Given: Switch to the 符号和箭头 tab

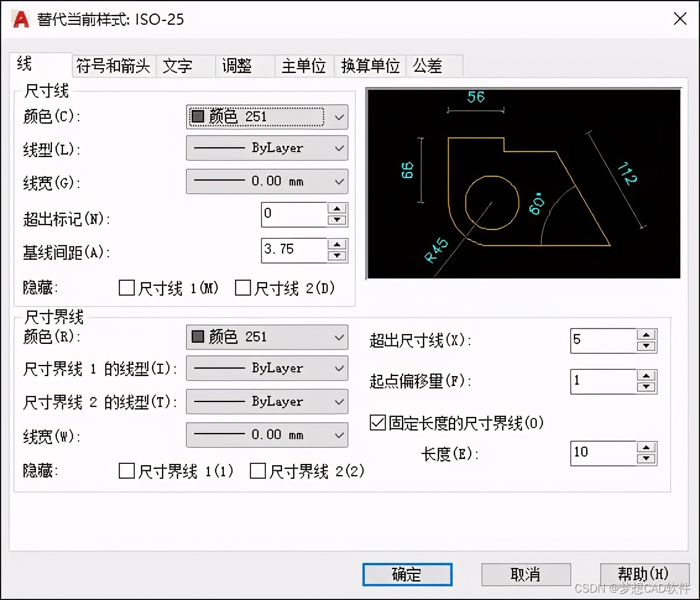Looking at the screenshot, I should click(x=113, y=66).
